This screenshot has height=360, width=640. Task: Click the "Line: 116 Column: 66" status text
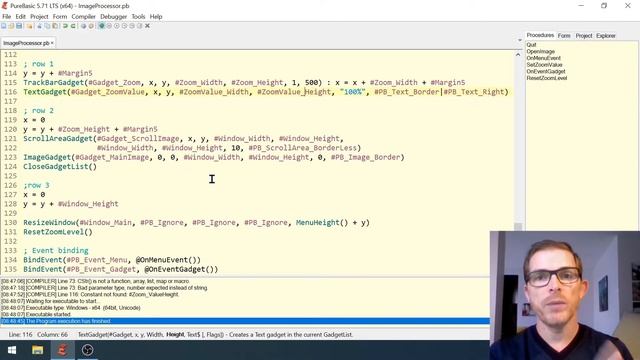[38, 335]
